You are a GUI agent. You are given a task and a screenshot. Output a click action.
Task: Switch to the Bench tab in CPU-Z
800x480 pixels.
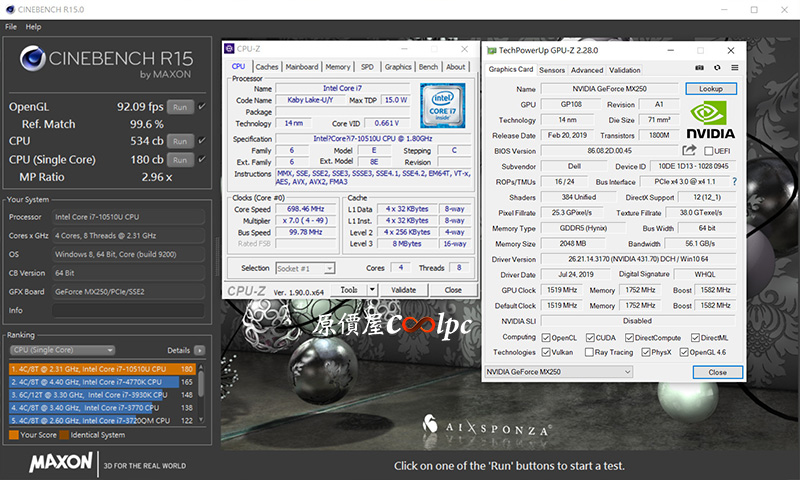429,67
